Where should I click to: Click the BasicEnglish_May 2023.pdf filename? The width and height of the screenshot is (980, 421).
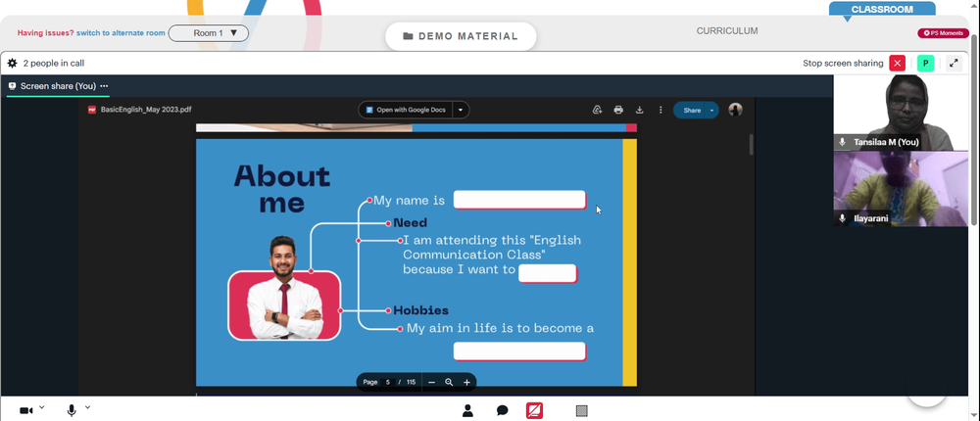tap(146, 110)
